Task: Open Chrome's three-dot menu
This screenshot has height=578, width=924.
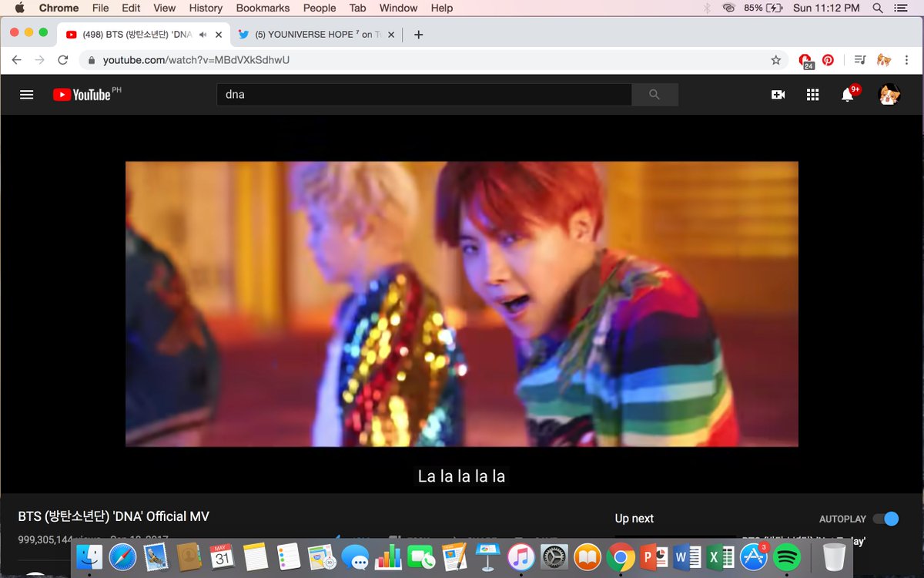Action: (x=908, y=60)
